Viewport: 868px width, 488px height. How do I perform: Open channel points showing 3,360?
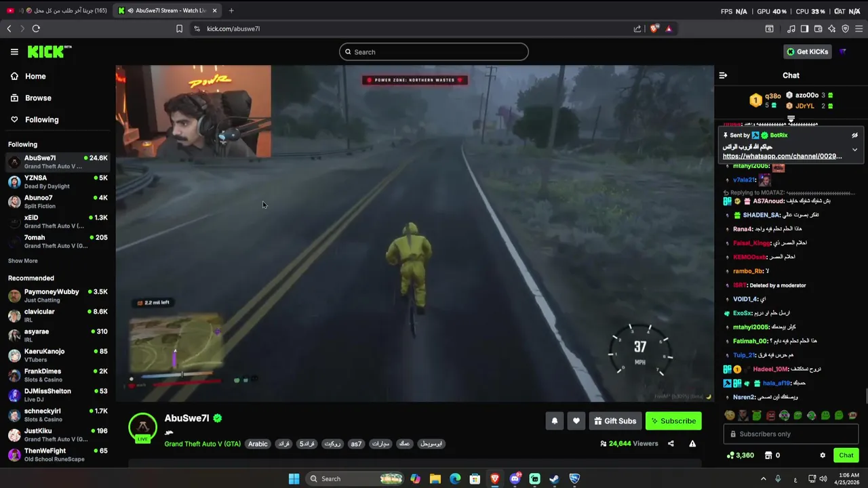(740, 455)
